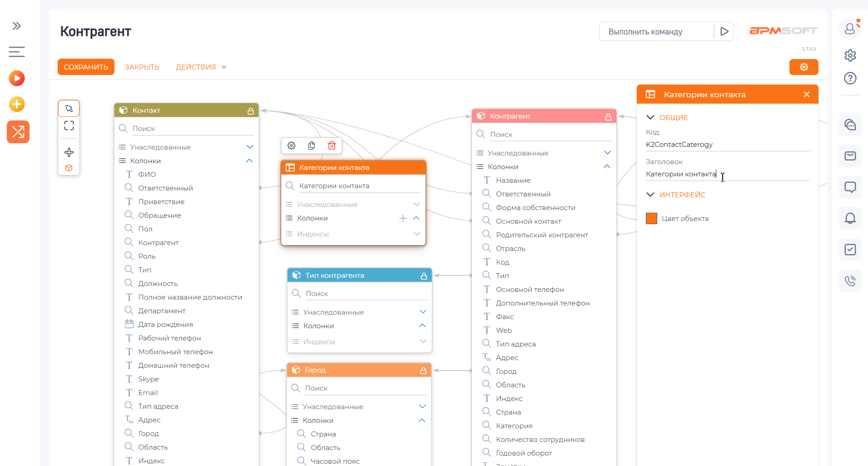This screenshot has height=466, width=868.
Task: Expand Унаследованные in the Контакт entity
Action: 249,147
